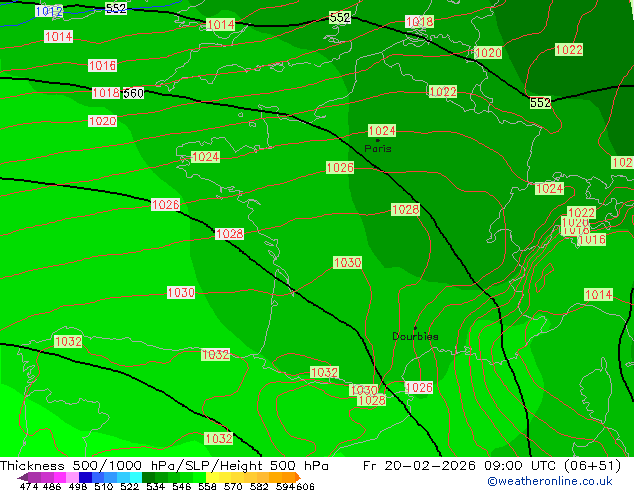Image resolution: width=634 pixels, height=490 pixels.
Task: Select the black 560 height label
Action: 133,93
